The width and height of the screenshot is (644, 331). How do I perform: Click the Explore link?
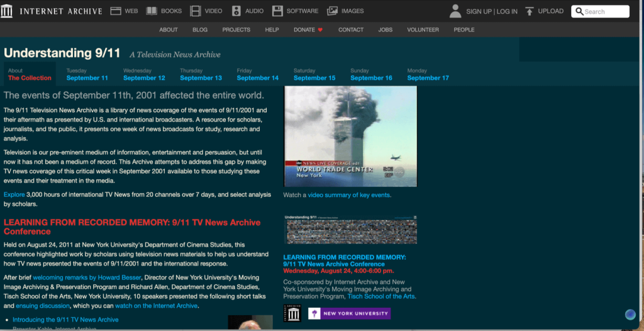[14, 194]
